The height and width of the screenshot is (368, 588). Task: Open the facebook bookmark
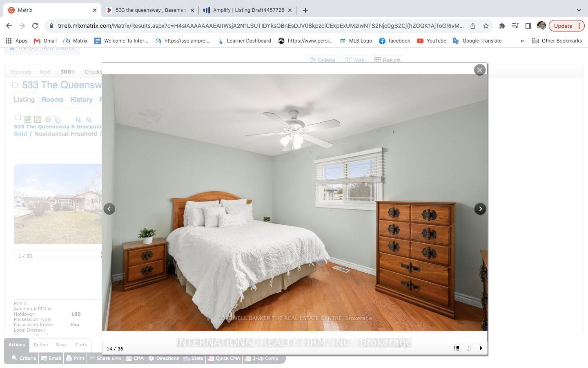[x=394, y=41]
